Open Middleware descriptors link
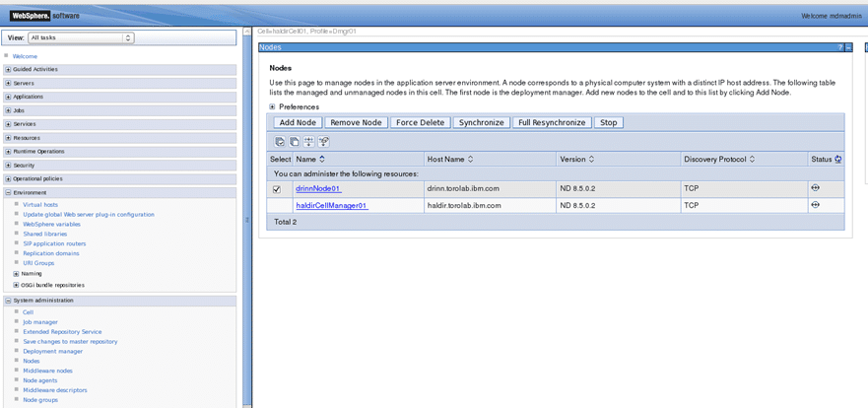 point(55,390)
